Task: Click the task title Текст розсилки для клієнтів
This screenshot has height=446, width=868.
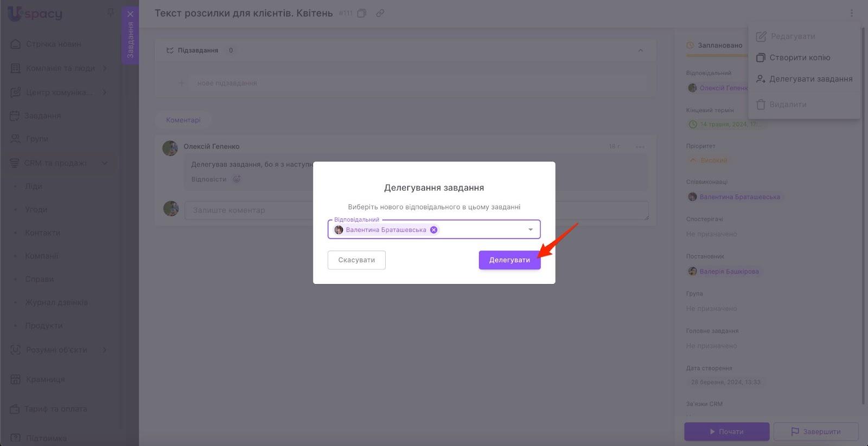Action: tap(244, 13)
